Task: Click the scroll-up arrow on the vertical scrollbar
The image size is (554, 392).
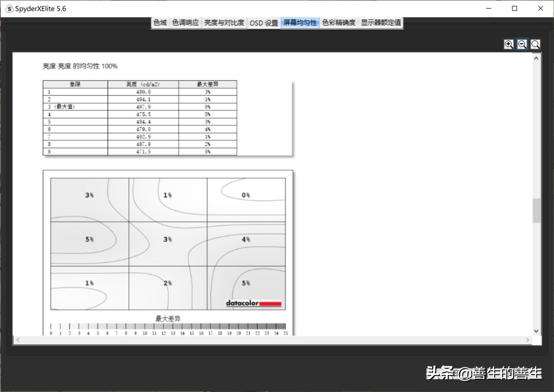Action: pos(536,58)
